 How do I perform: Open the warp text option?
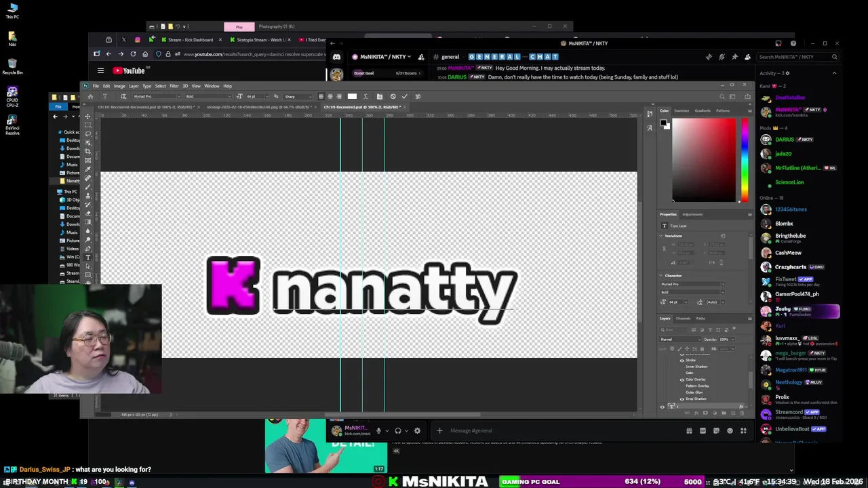point(366,96)
